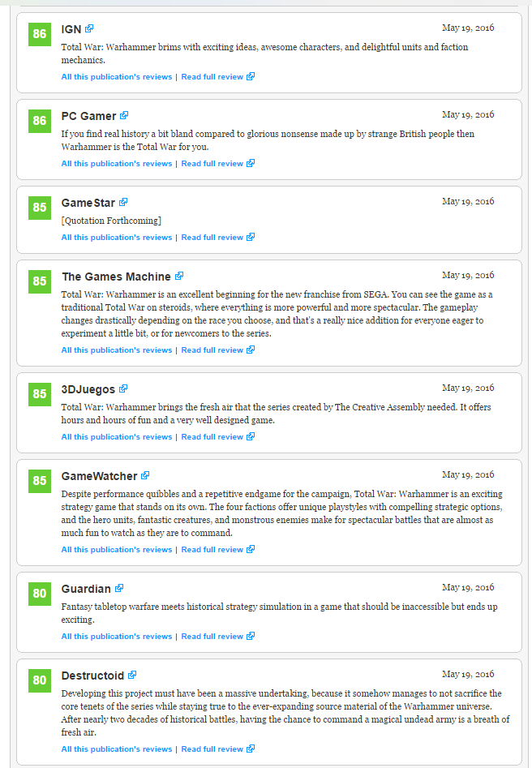Read full review from GameStar
The width and height of the screenshot is (532, 768).
218,237
